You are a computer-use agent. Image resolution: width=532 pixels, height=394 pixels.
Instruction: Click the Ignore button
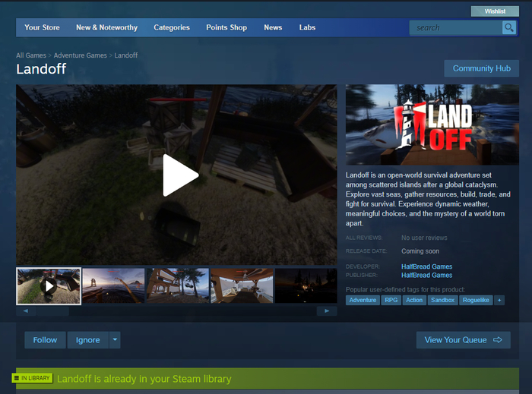tap(88, 340)
